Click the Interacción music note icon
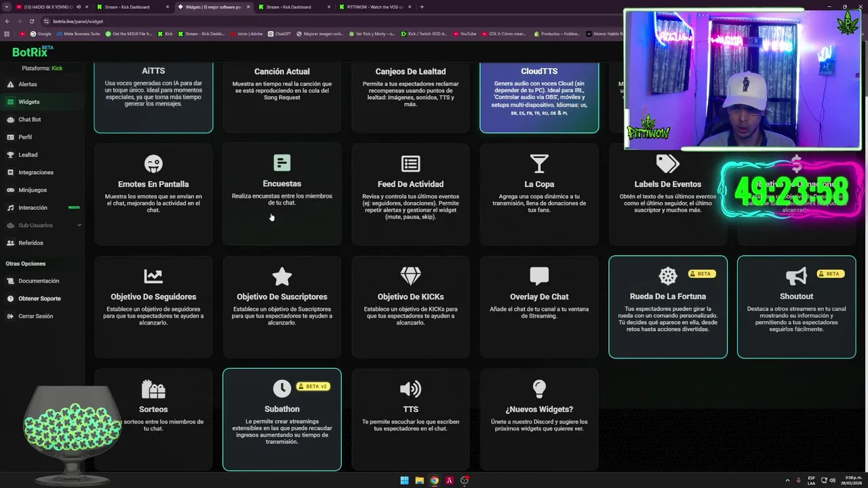This screenshot has width=868, height=488. (10, 207)
